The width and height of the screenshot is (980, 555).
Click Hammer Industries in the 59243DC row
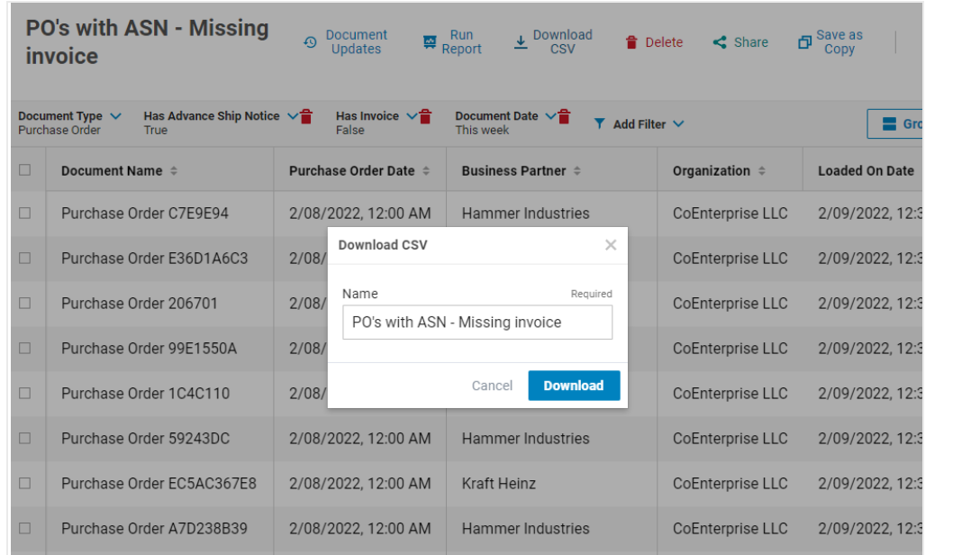[x=526, y=438]
